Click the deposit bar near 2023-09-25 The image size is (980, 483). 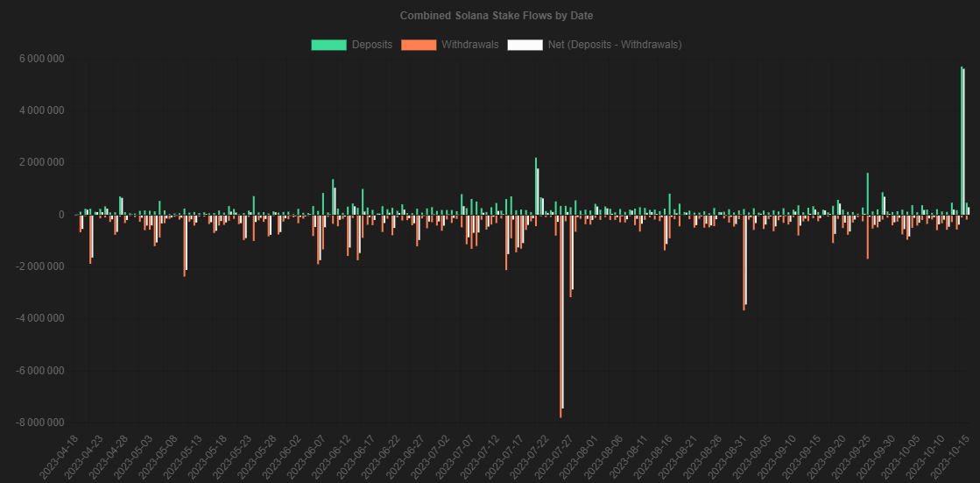click(867, 193)
